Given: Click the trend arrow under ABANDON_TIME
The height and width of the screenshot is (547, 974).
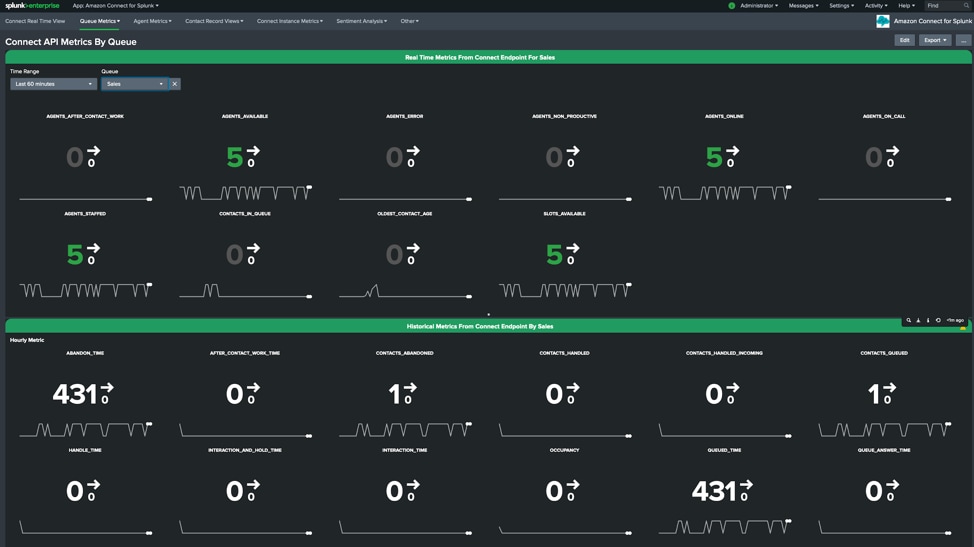Looking at the screenshot, I should click(107, 388).
